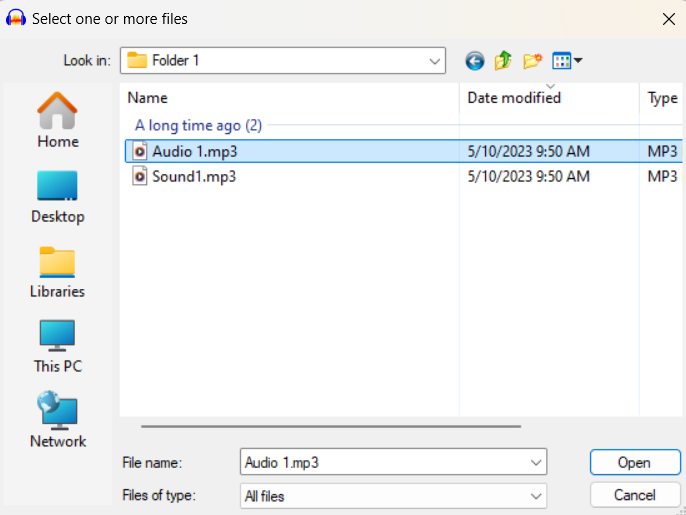Click the Folder 1 folder icon
The width and height of the screenshot is (686, 515).
coord(137,60)
